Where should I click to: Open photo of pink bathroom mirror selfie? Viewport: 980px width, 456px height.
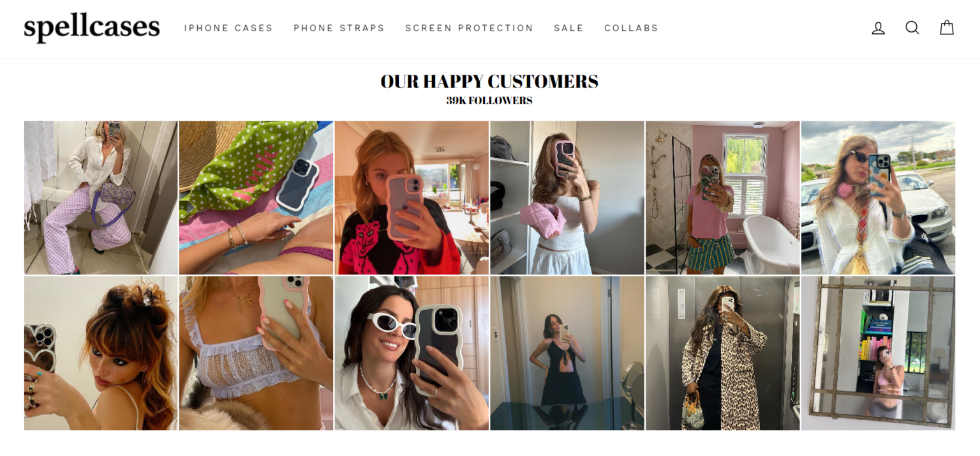pyautogui.click(x=722, y=198)
